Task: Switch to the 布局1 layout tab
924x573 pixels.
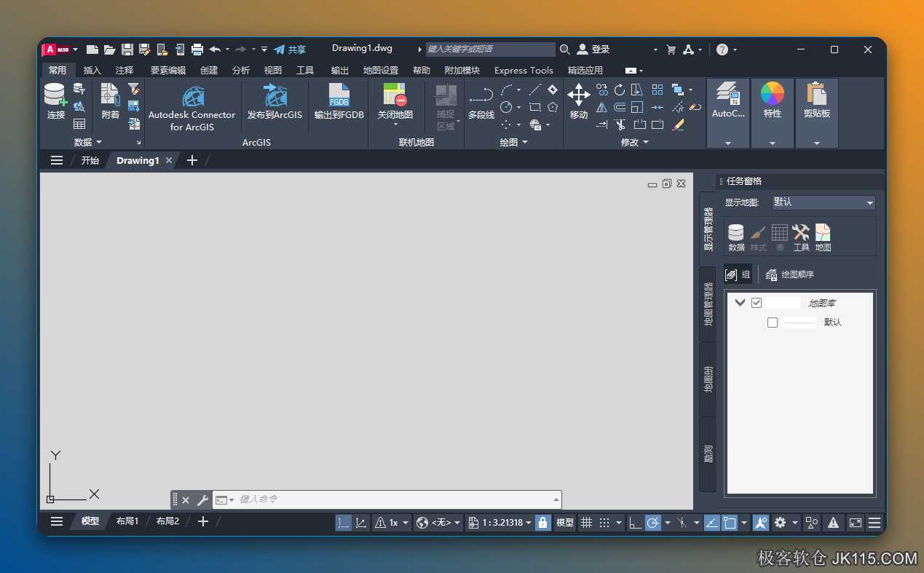Action: [127, 521]
